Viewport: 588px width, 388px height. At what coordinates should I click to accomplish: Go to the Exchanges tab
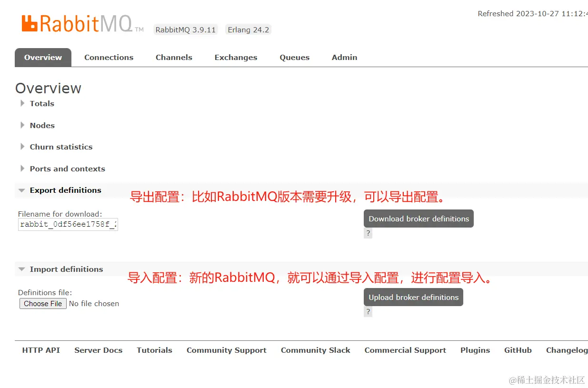[236, 57]
